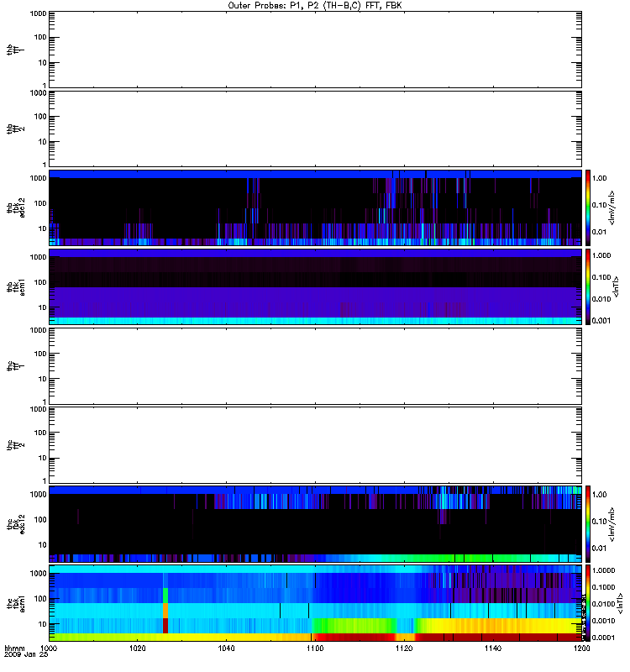Screen dimensions: 630x672
Task: Select the empty thc fff 1 plot panel
Action: tap(315, 366)
